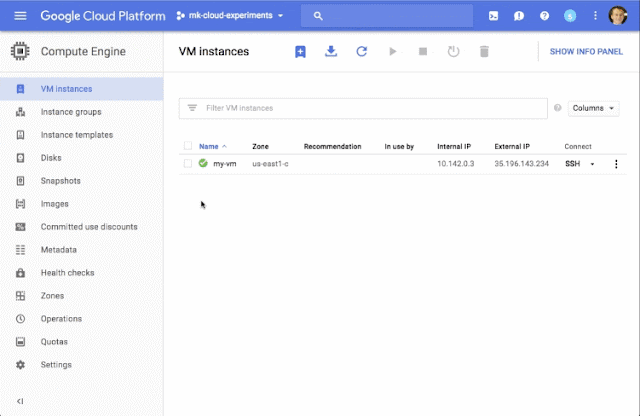This screenshot has height=416, width=640.
Task: Click the Internal IP column header
Action: pos(454,146)
